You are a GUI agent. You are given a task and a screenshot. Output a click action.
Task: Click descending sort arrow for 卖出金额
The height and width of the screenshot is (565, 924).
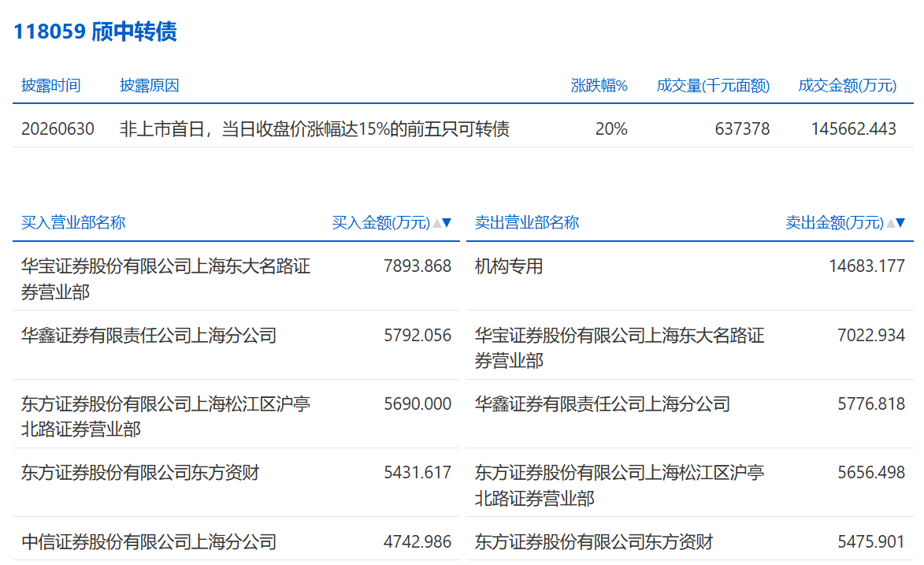(x=900, y=222)
